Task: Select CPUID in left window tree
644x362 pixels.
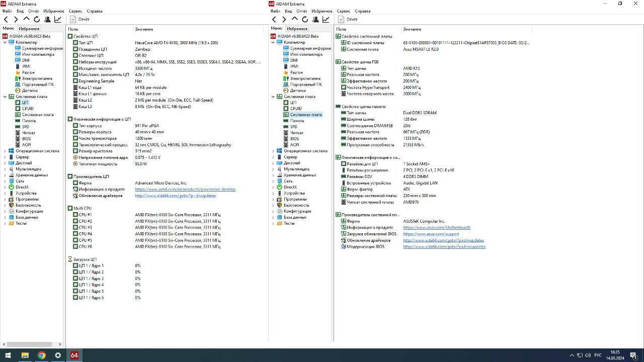Action: point(28,109)
